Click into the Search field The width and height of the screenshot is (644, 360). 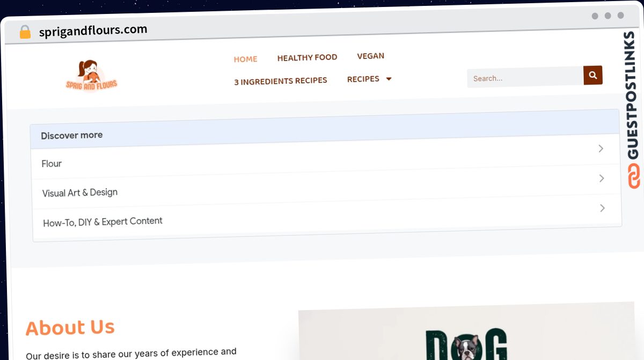point(525,77)
